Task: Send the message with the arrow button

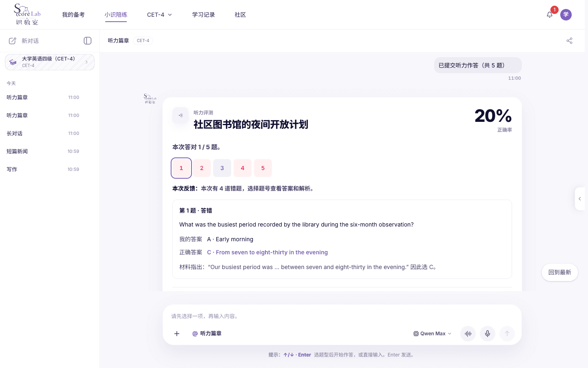Action: pos(507,334)
